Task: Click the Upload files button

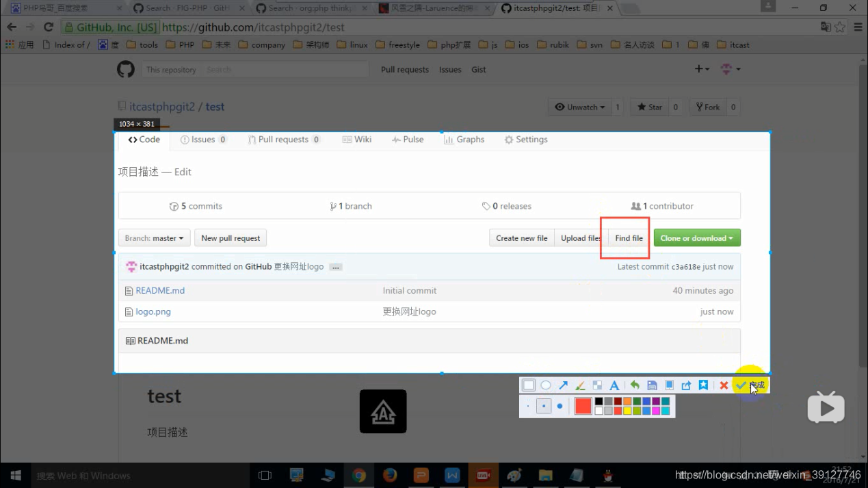Action: (581, 238)
